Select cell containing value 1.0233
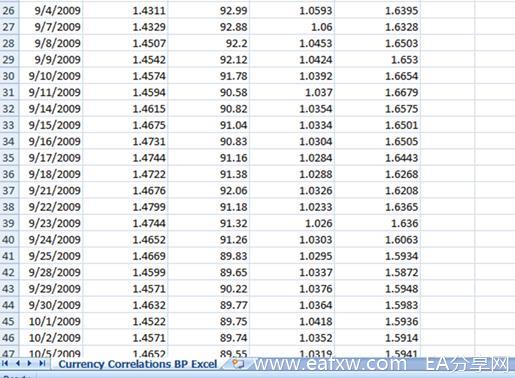 coord(292,206)
